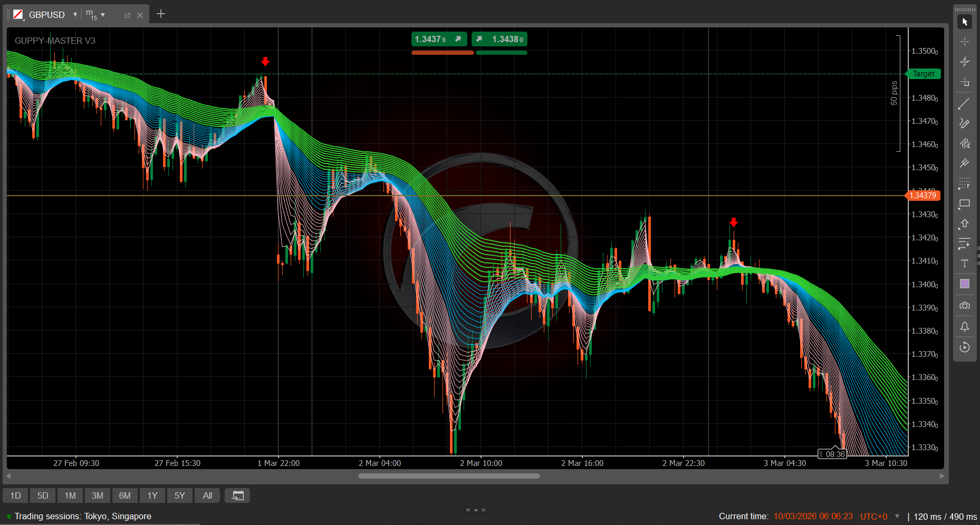Set a price alert via bell icon
This screenshot has height=525, width=980.
click(x=964, y=327)
